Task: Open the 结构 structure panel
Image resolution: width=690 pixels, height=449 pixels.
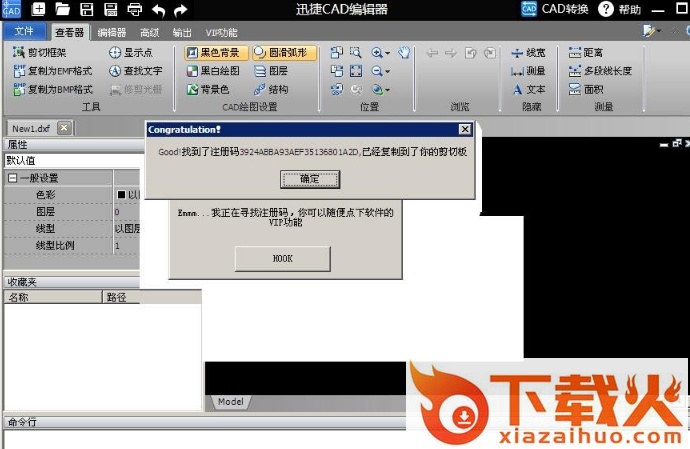Action: point(272,89)
